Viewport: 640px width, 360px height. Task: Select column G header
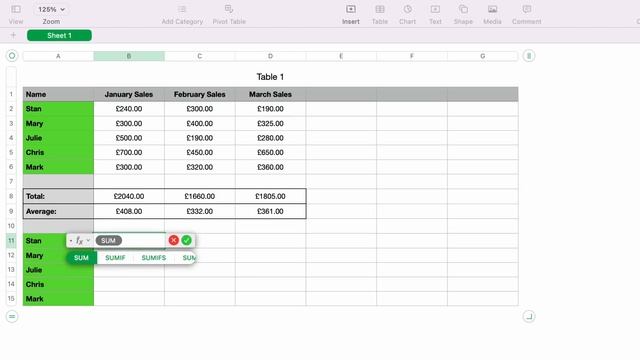(482, 56)
